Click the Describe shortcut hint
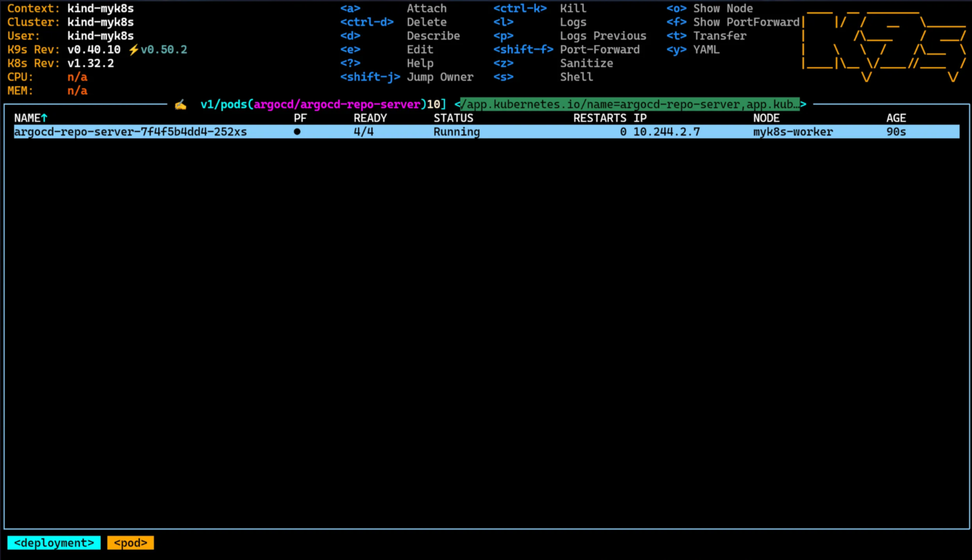Screen dimensions: 972x560 coord(433,36)
